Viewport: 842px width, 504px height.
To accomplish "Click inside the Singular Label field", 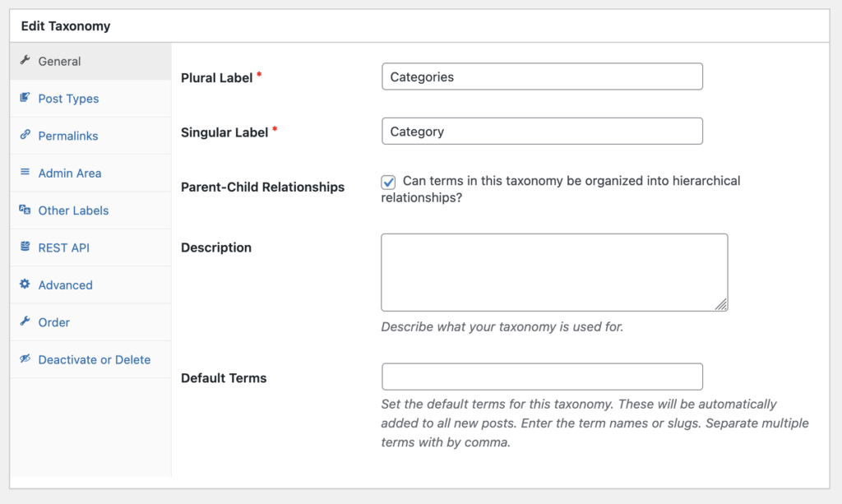I will coord(542,131).
